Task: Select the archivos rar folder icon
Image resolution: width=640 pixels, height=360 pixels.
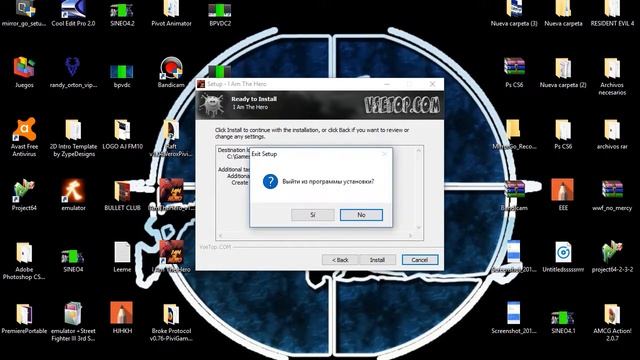Action: 612,134
